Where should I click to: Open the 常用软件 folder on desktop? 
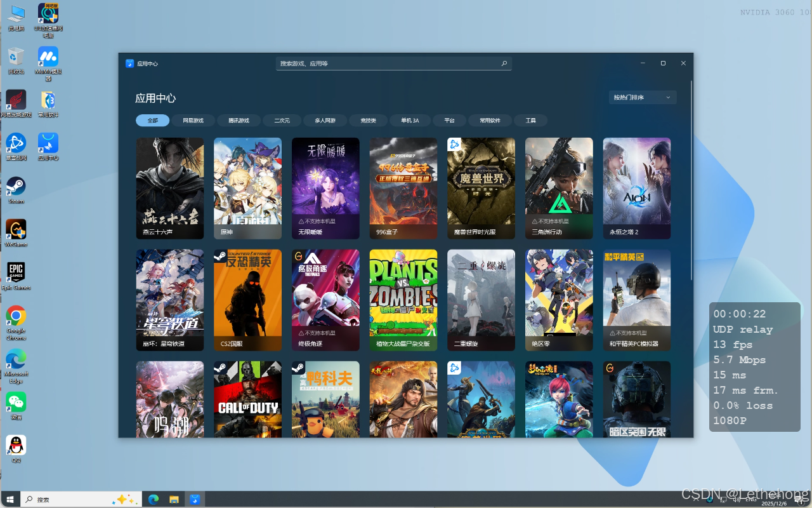48,104
